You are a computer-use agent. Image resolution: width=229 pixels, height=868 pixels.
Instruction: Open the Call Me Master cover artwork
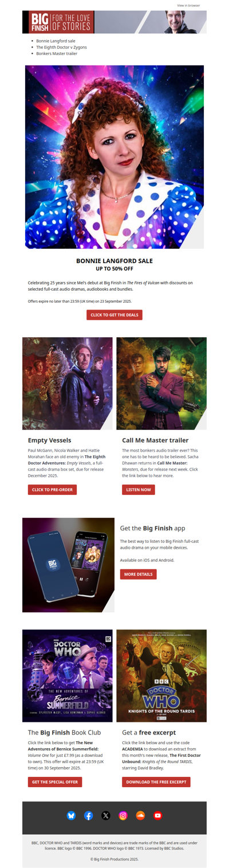161,383
